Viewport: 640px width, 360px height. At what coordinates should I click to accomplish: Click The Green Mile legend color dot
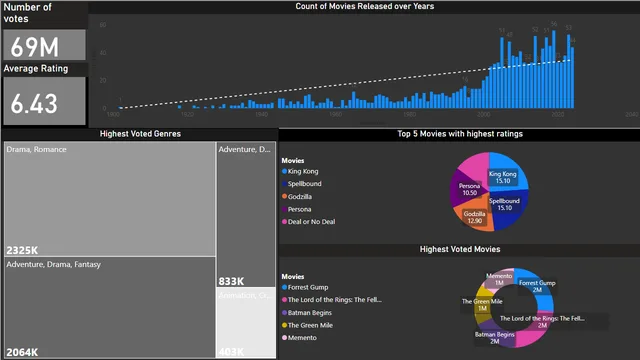click(284, 325)
